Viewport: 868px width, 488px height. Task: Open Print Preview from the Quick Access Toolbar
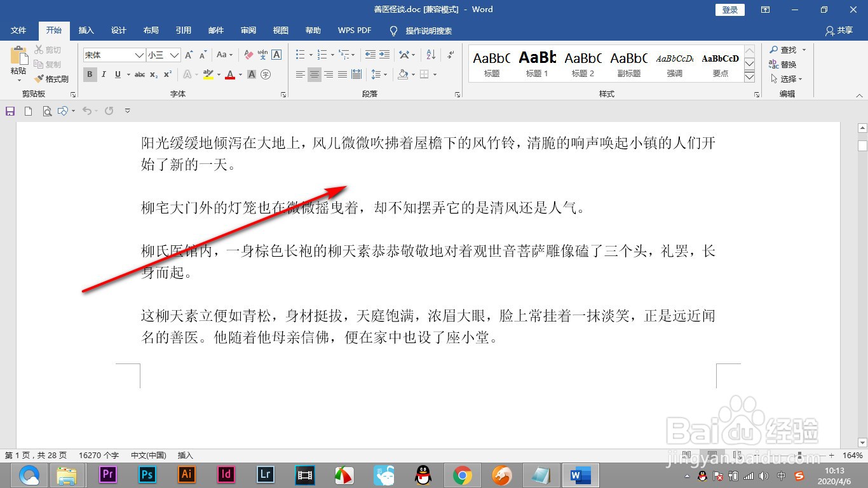[x=48, y=111]
